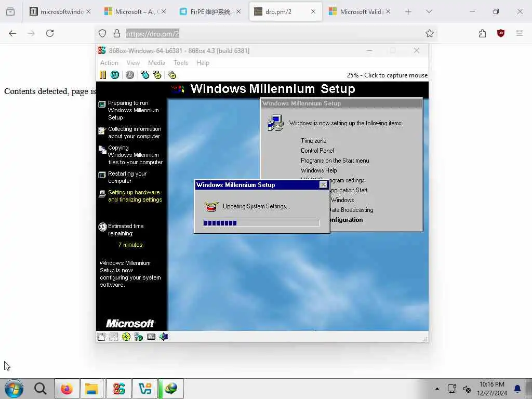This screenshot has width=532, height=399.
Task: Click '7 minutes' estimated time text
Action: tap(130, 245)
